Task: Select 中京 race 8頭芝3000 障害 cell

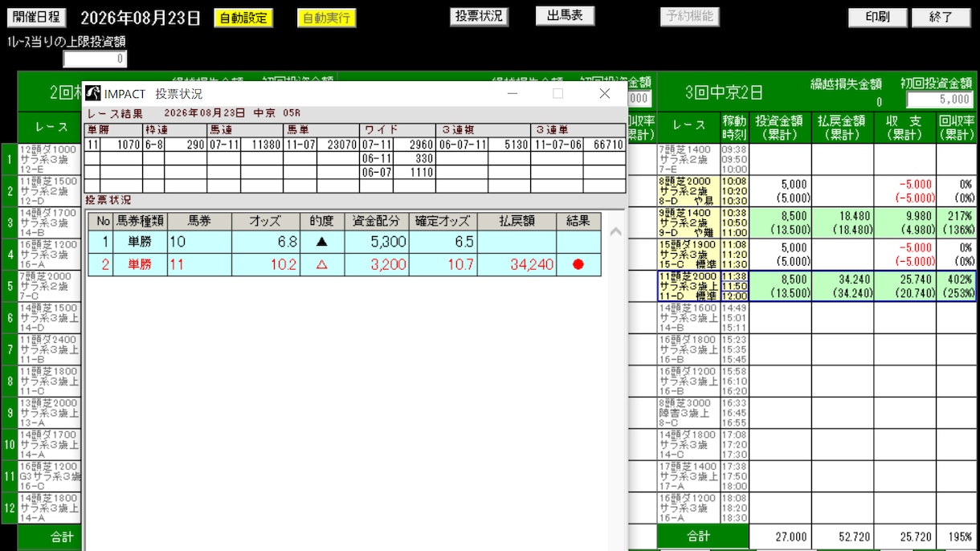Action: click(688, 412)
